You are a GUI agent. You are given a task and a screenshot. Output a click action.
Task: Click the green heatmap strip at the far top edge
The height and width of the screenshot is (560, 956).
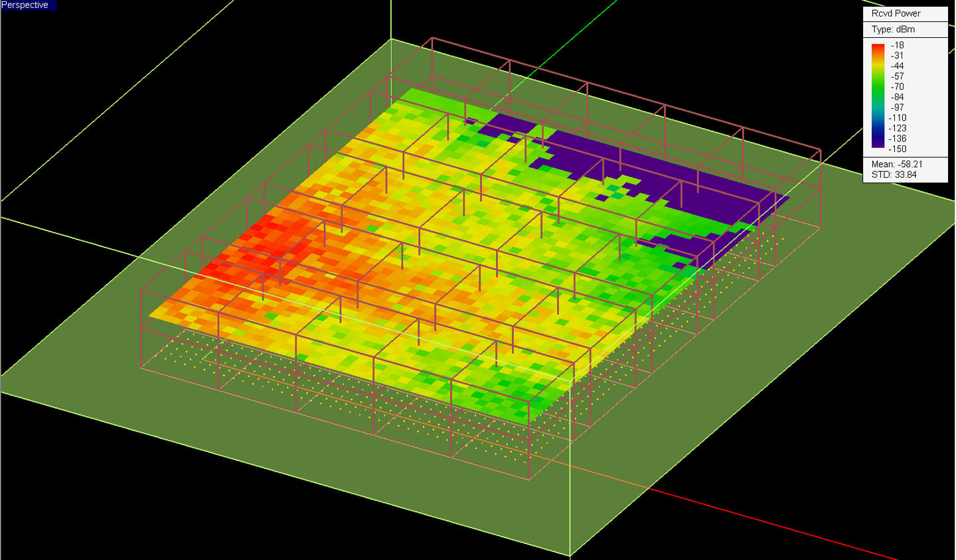coord(438,100)
